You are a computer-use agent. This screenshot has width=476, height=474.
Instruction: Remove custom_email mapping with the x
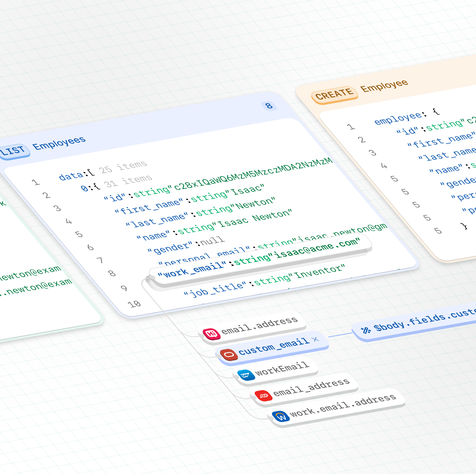[x=315, y=340]
